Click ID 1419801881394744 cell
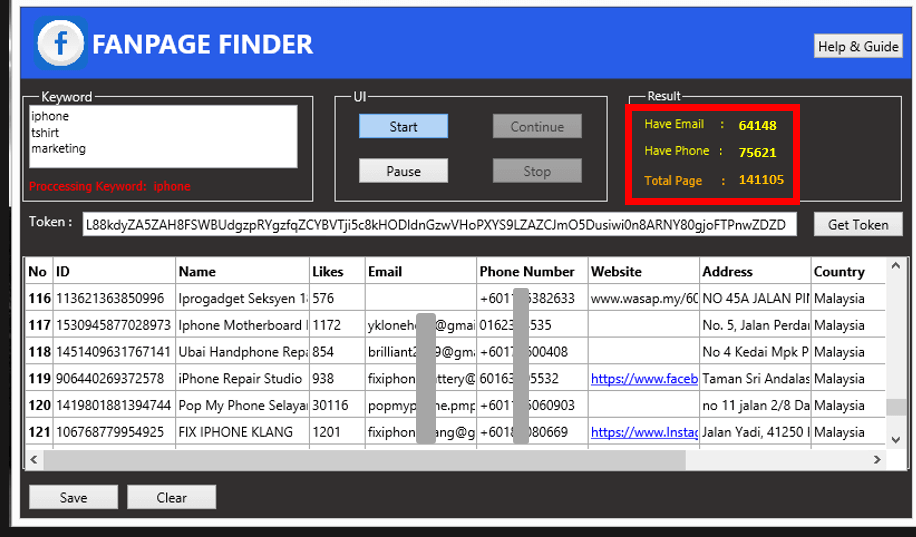The image size is (916, 537). click(114, 406)
